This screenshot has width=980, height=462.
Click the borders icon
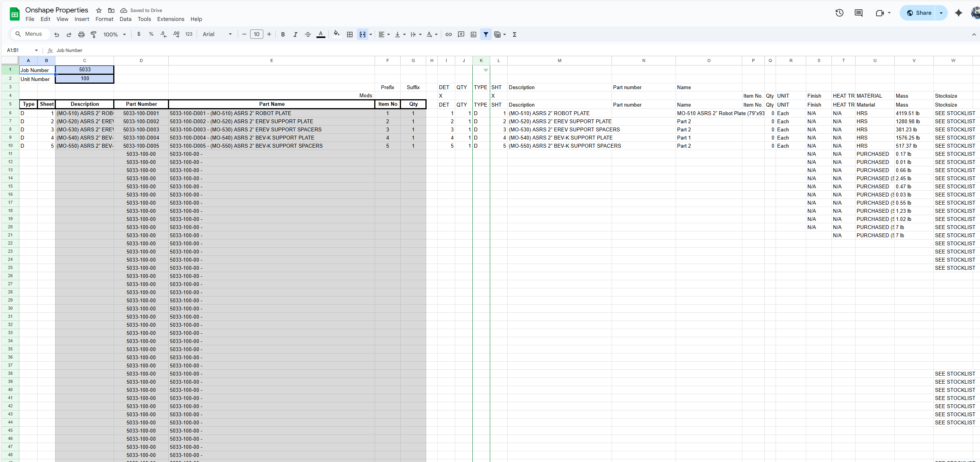pos(349,34)
